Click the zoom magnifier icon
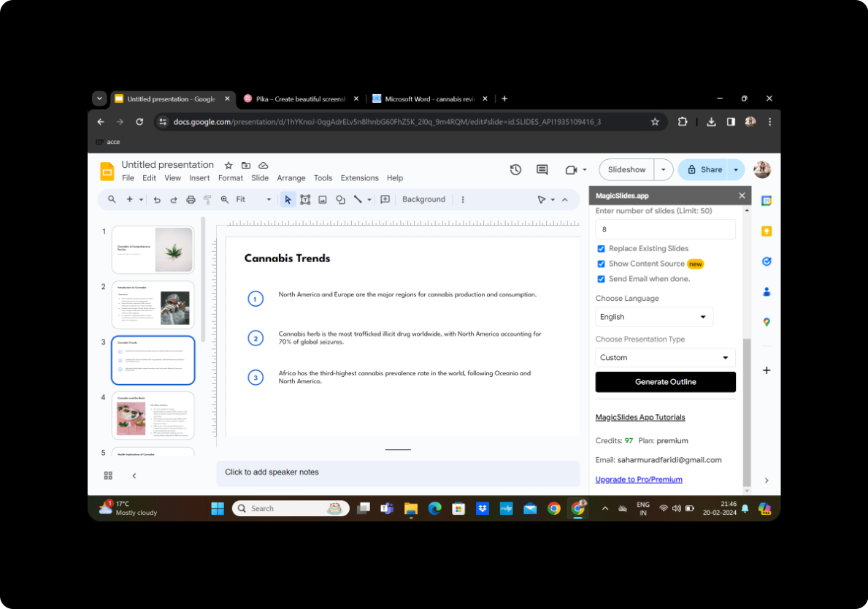The height and width of the screenshot is (609, 868). [225, 199]
